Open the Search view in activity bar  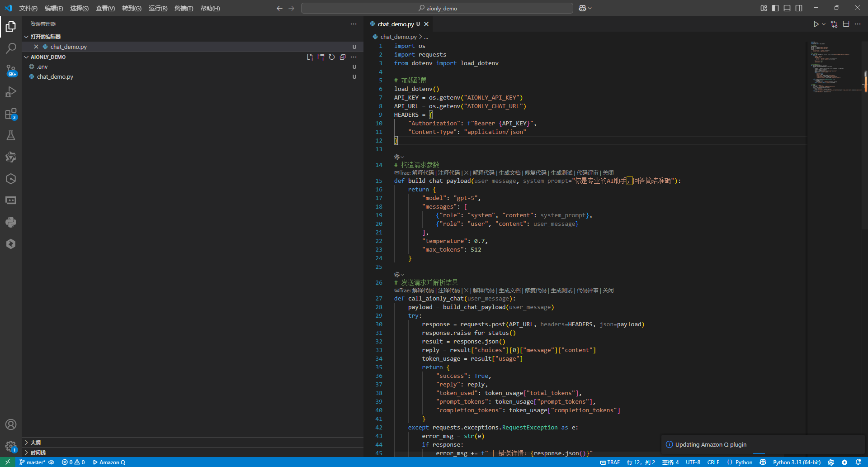tap(11, 48)
